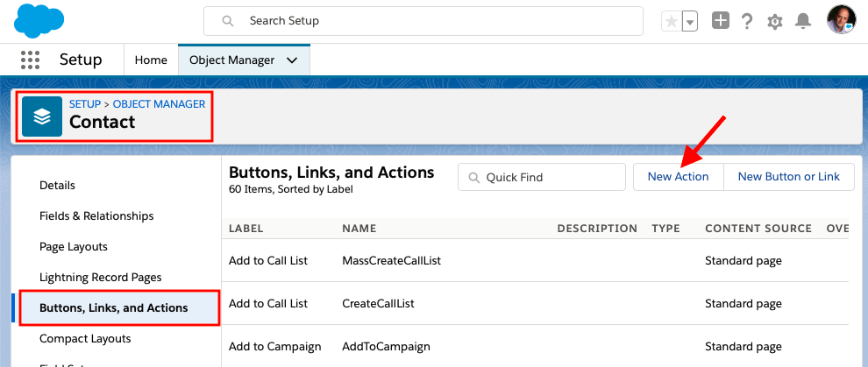
Task: Open the notifications bell
Action: pyautogui.click(x=802, y=21)
